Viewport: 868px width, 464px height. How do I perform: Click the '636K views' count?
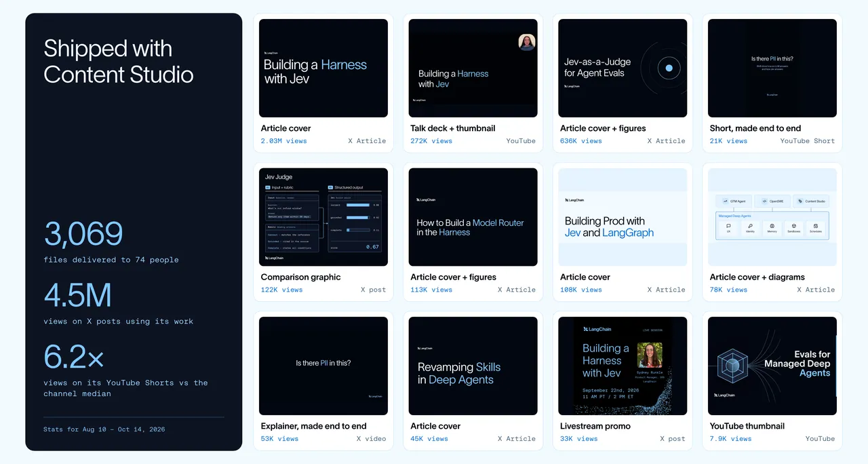pyautogui.click(x=581, y=141)
